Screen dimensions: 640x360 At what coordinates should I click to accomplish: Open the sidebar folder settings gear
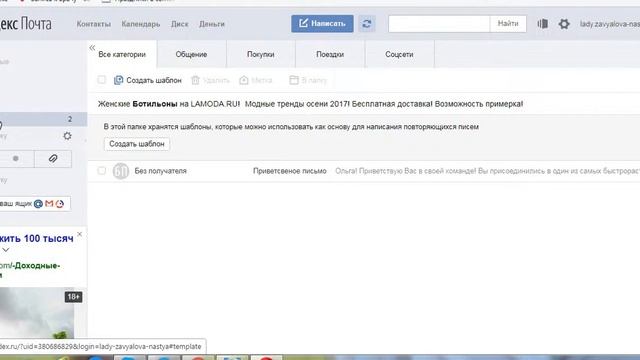(67, 136)
